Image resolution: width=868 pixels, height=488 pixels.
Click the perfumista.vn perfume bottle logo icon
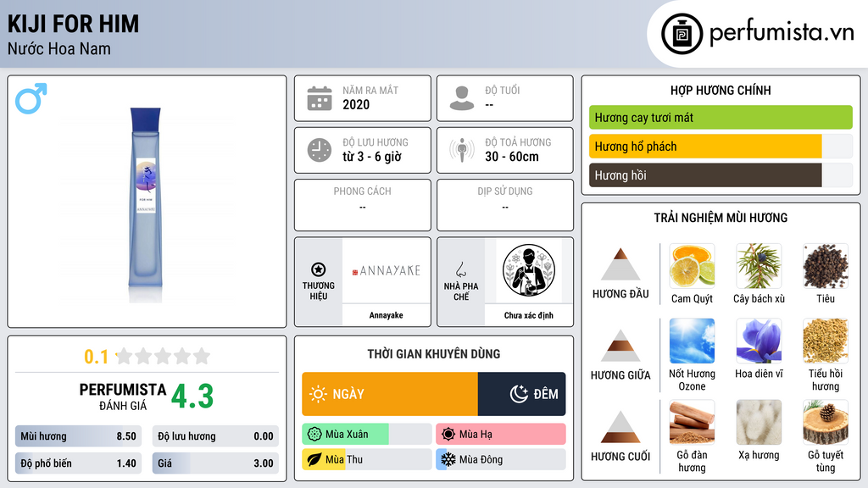(x=682, y=34)
